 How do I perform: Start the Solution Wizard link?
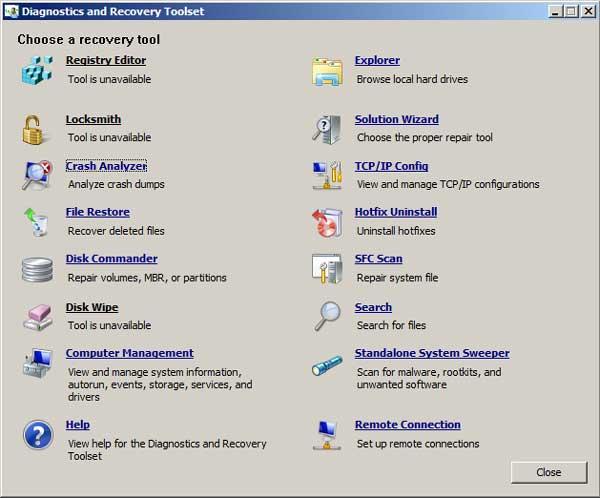[396, 119]
